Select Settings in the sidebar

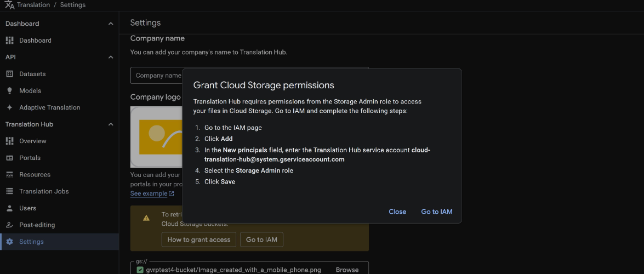tap(60, 242)
